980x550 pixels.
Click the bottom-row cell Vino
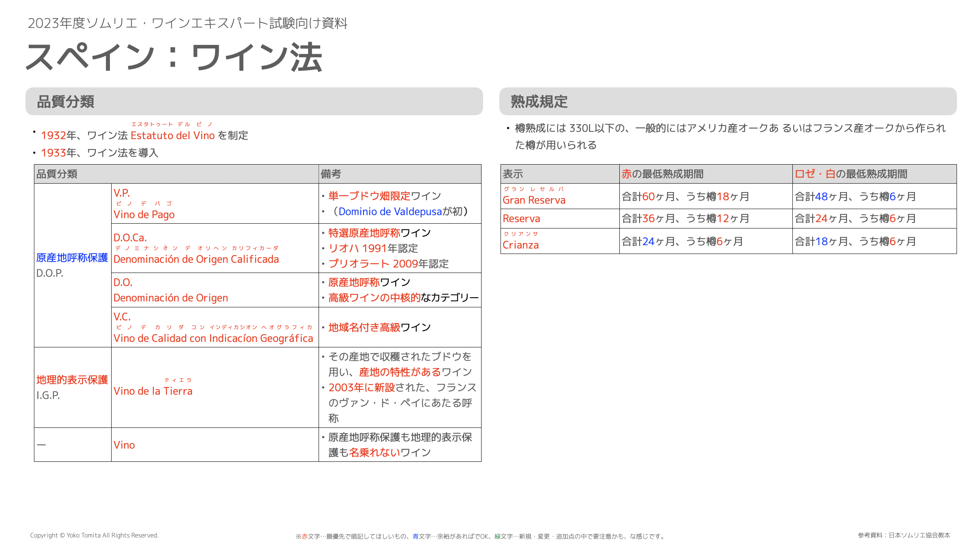tap(124, 445)
